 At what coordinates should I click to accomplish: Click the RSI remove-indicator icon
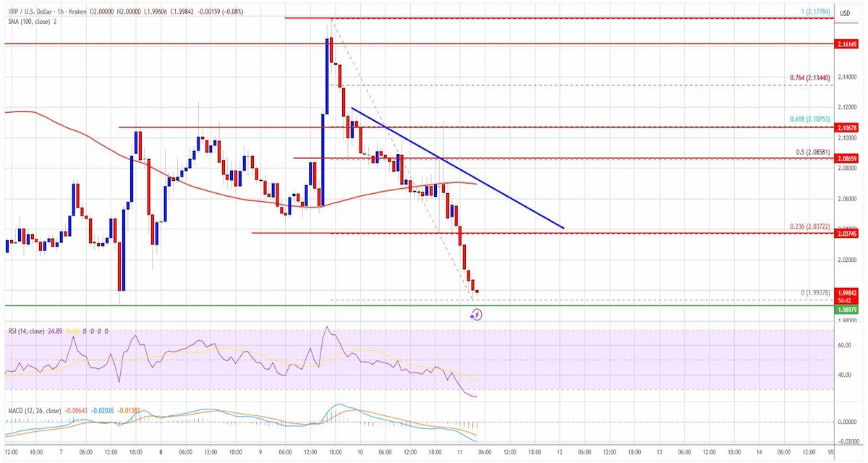pyautogui.click(x=100, y=330)
